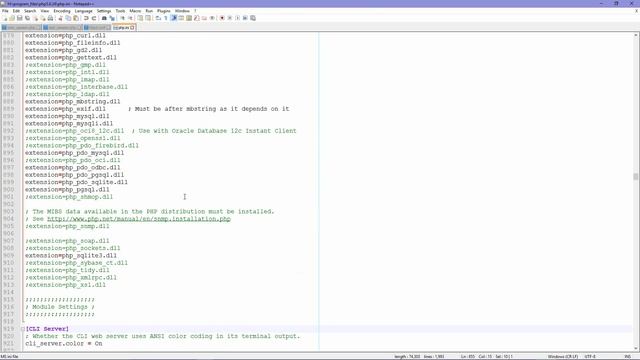
Task: Toggle synchronize horizontal scrolling
Action: [x=148, y=18]
